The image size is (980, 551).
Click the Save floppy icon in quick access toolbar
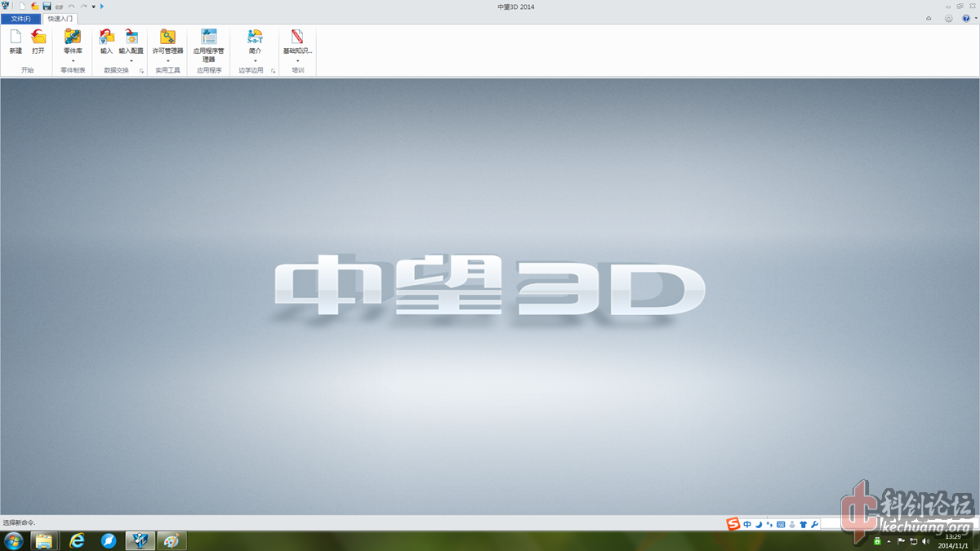47,7
